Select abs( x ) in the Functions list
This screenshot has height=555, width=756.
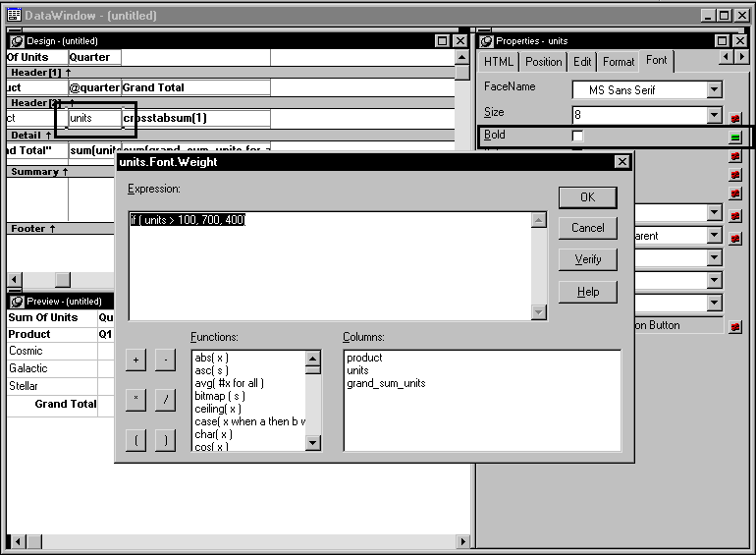pos(212,358)
